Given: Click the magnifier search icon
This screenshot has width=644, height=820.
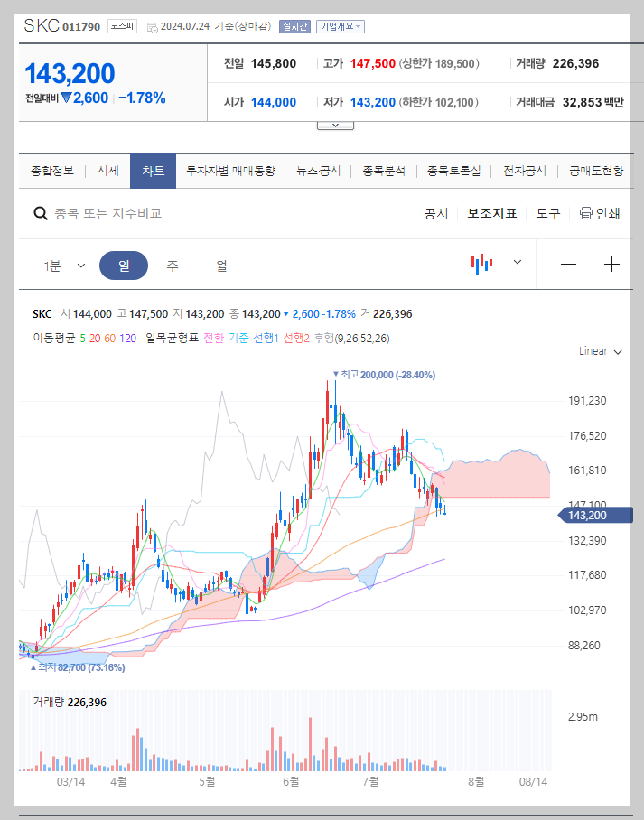Looking at the screenshot, I should point(40,213).
